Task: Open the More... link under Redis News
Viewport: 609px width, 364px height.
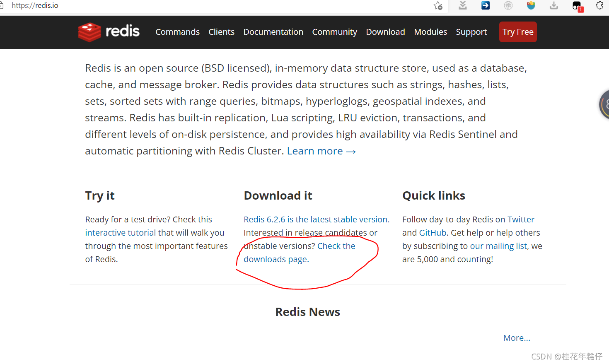Action: (x=517, y=338)
